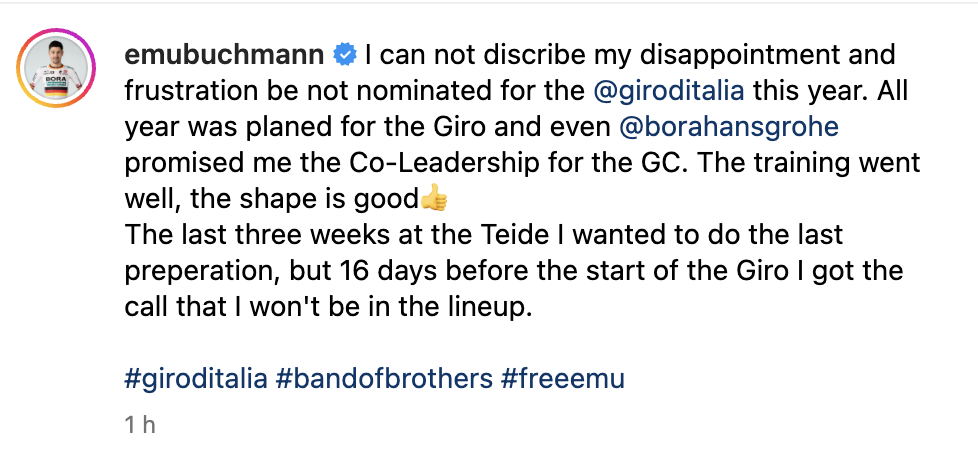Open the @giroditalia mention
The image size is (978, 476).
click(x=669, y=92)
